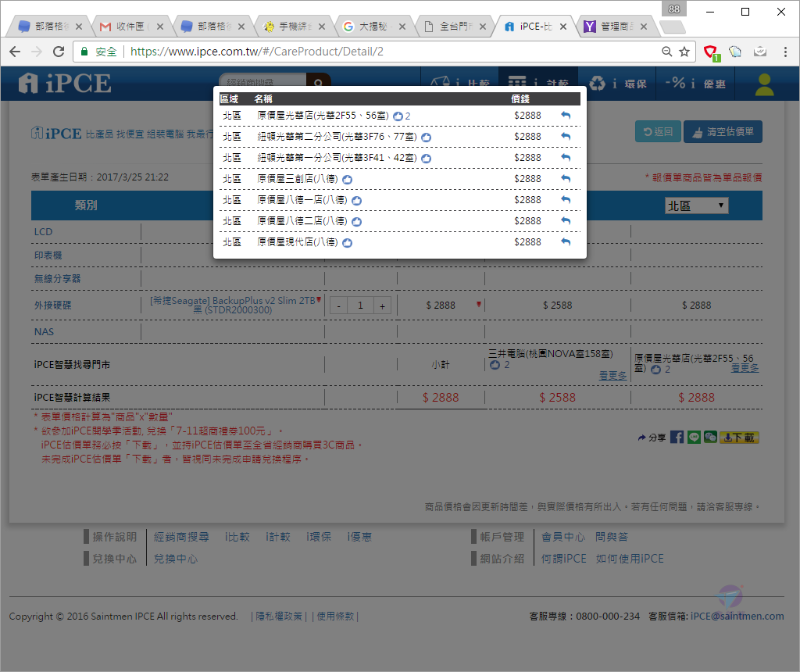Screen dimensions: 800x672
Task: Like 紐頓光華第一分公司 thumbs-up icon
Action: 426,158
